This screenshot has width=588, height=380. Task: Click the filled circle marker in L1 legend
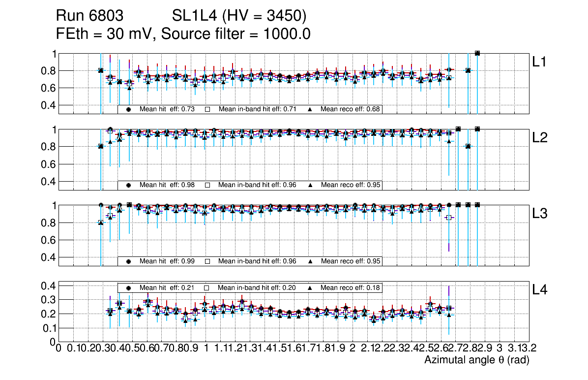pyautogui.click(x=128, y=109)
